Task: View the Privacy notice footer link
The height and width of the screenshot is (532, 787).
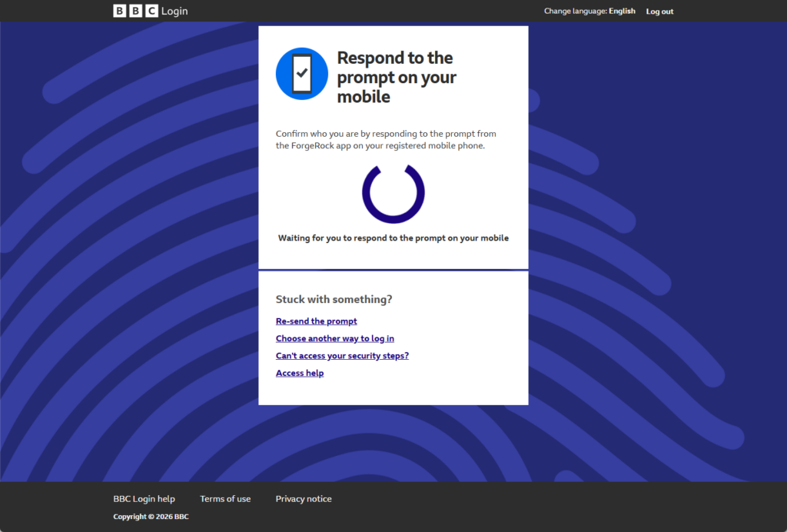Action: pyautogui.click(x=304, y=499)
